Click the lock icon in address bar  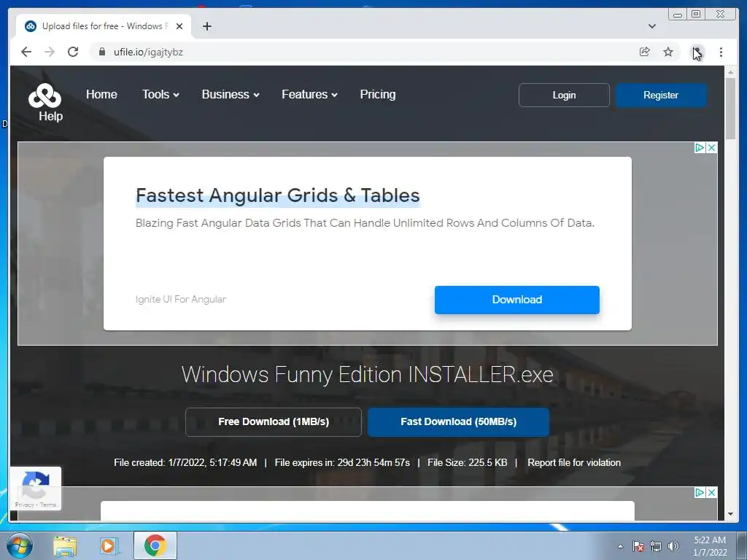coord(101,52)
